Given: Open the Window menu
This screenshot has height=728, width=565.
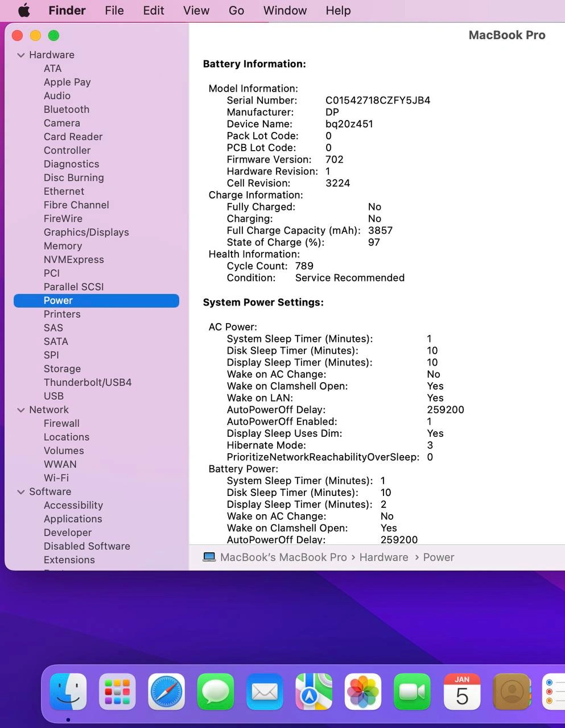Looking at the screenshot, I should click(284, 10).
